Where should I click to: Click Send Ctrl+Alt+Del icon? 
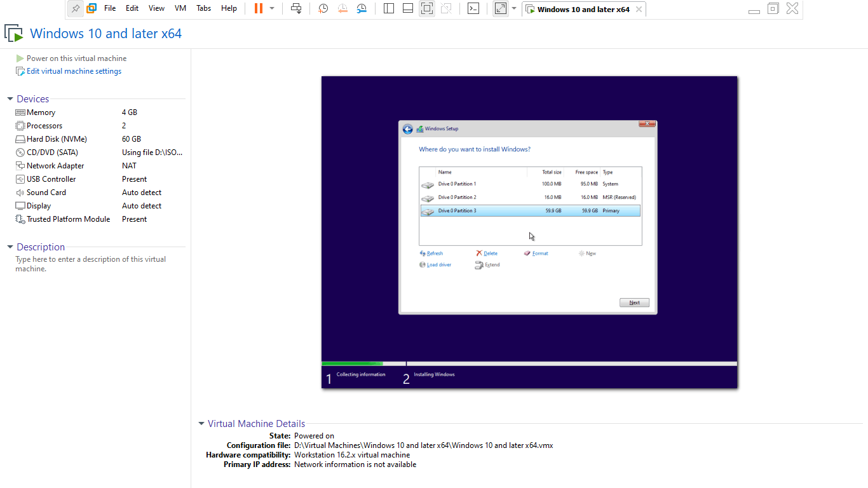pyautogui.click(x=296, y=9)
